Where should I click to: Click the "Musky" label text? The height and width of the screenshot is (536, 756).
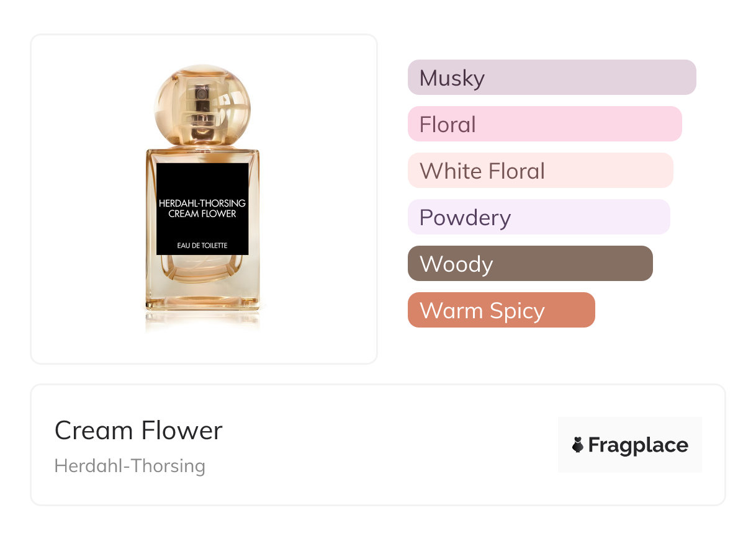(x=452, y=78)
